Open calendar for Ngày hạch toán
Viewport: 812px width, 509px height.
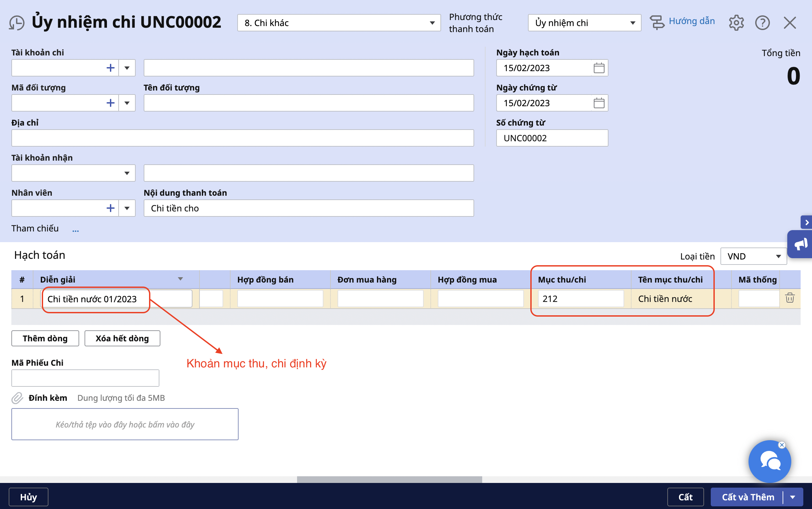599,68
